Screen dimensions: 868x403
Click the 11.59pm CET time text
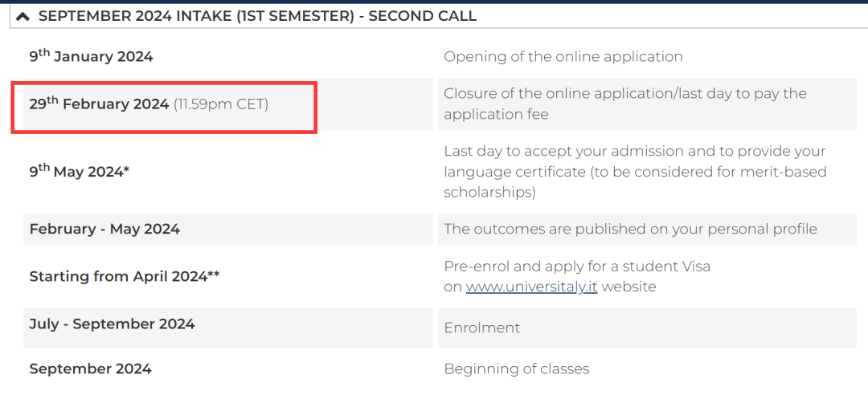(221, 104)
